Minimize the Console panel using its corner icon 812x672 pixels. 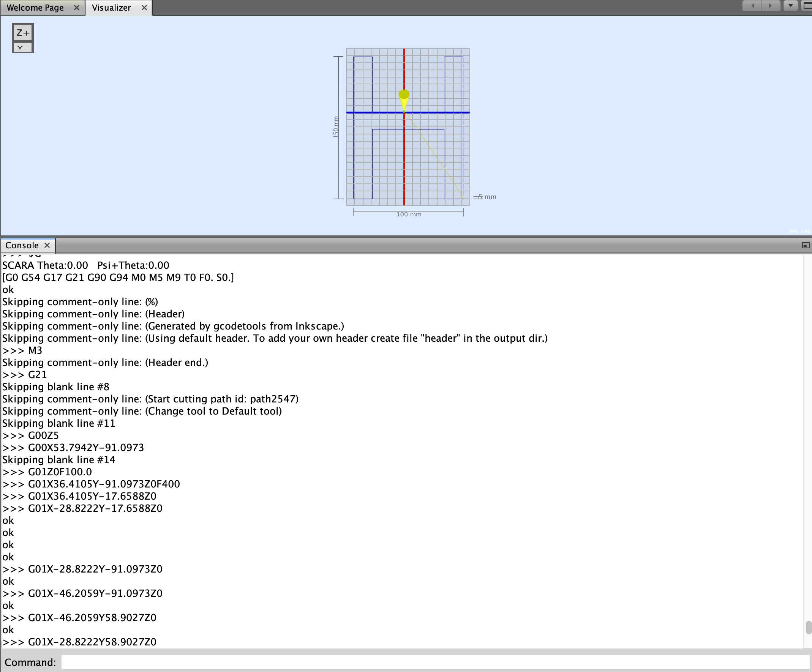click(806, 245)
